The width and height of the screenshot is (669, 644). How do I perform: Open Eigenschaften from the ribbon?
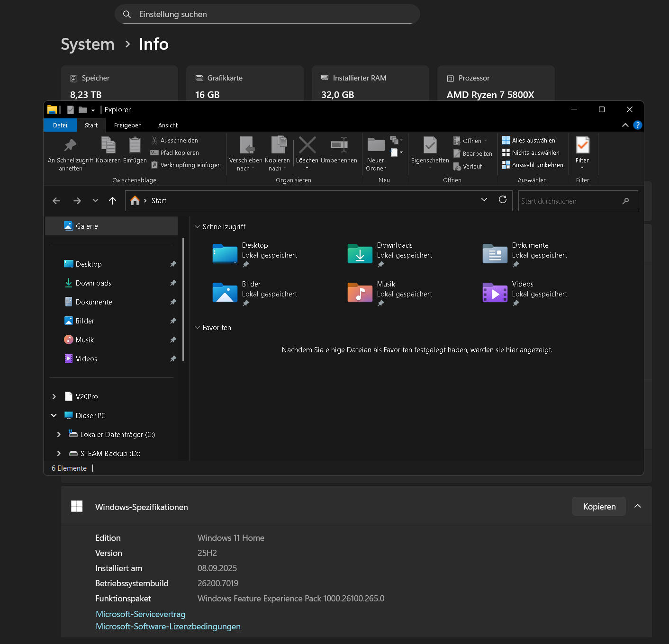pos(430,152)
